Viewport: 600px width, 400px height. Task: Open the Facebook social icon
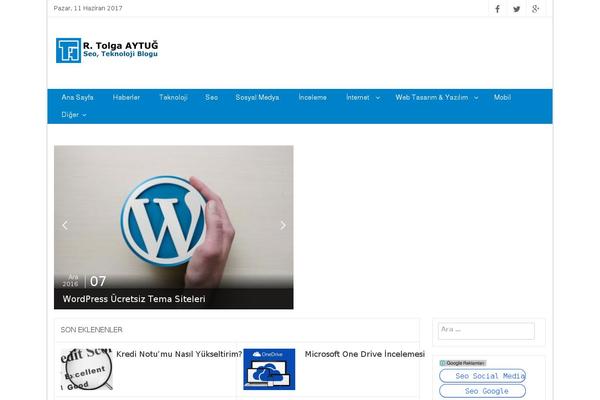point(497,9)
